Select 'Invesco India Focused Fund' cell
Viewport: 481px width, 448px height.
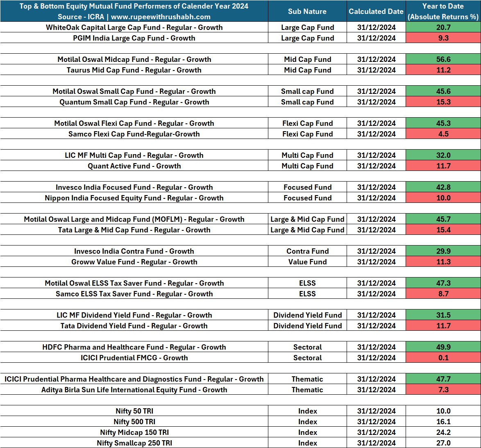pyautogui.click(x=134, y=187)
